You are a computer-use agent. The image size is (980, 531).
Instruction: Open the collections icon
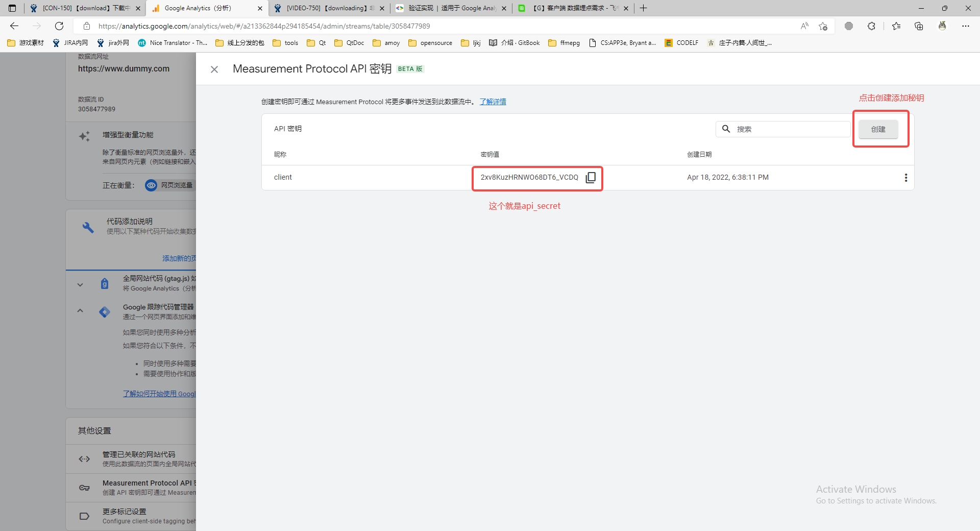coord(919,26)
